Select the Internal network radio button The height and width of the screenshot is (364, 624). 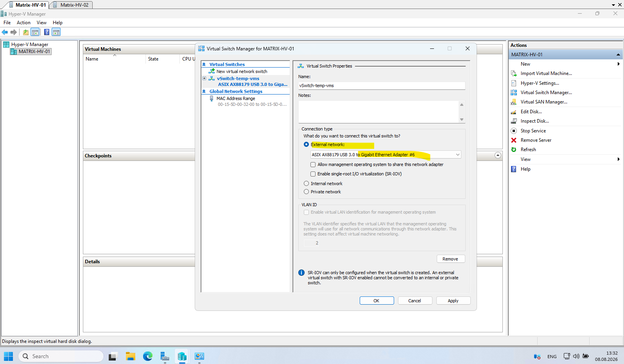click(x=307, y=184)
